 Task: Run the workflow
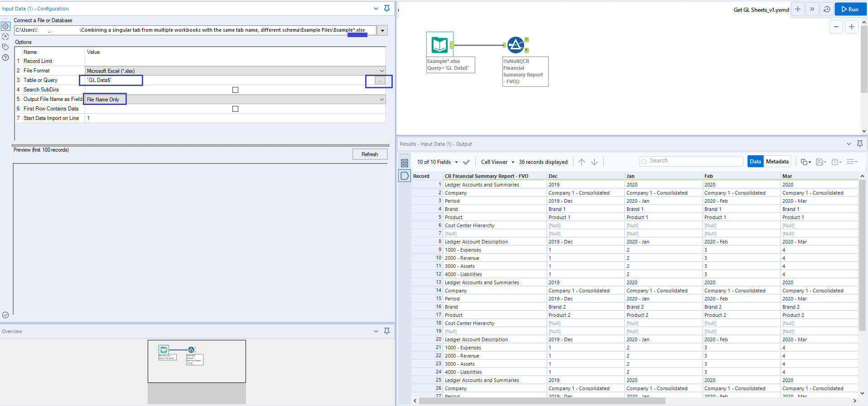pos(850,9)
